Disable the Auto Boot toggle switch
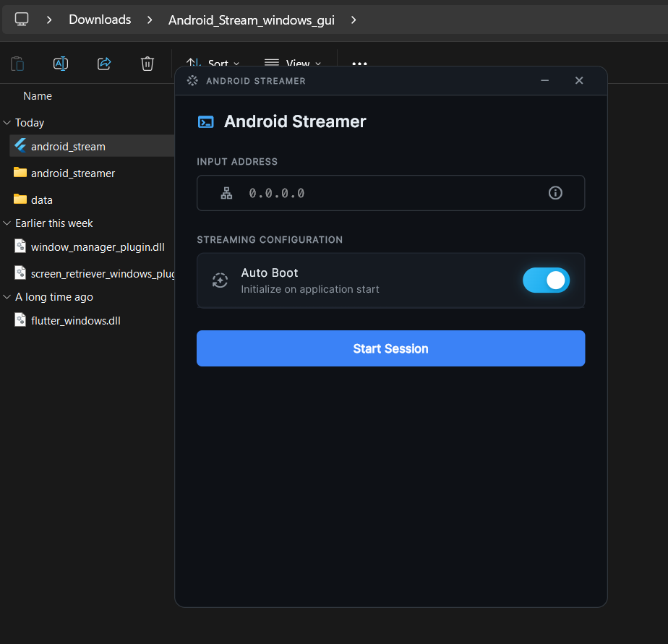The width and height of the screenshot is (668, 644). 546,280
